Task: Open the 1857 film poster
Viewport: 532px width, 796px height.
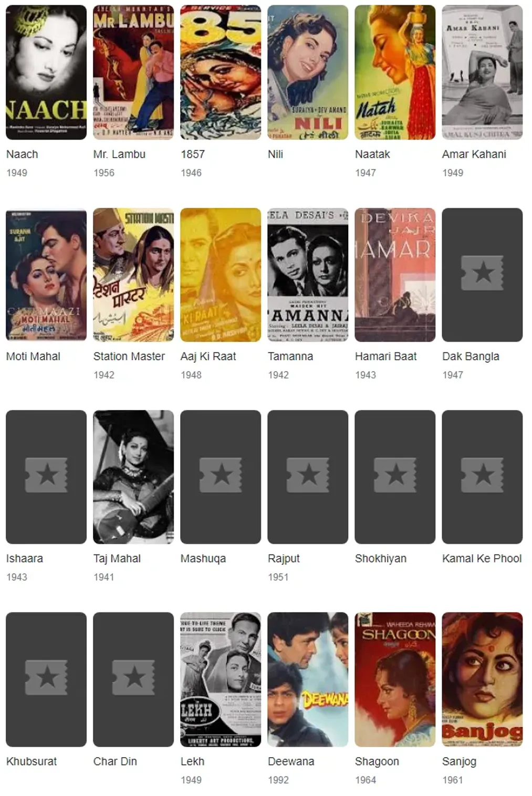Action: [x=221, y=72]
